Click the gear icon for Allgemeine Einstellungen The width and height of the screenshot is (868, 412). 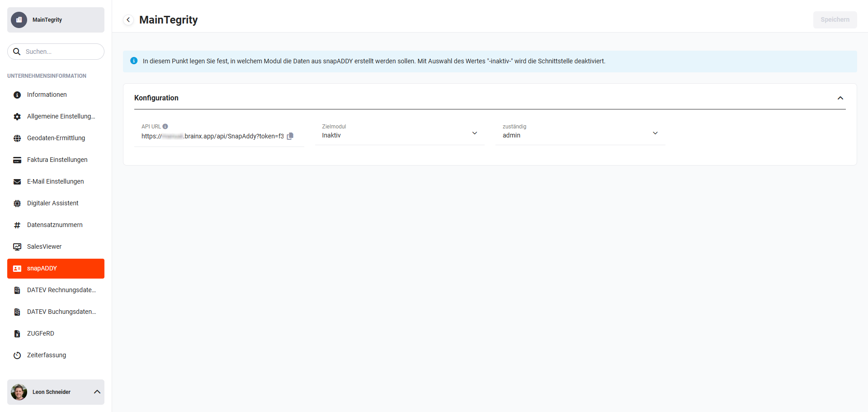17,117
